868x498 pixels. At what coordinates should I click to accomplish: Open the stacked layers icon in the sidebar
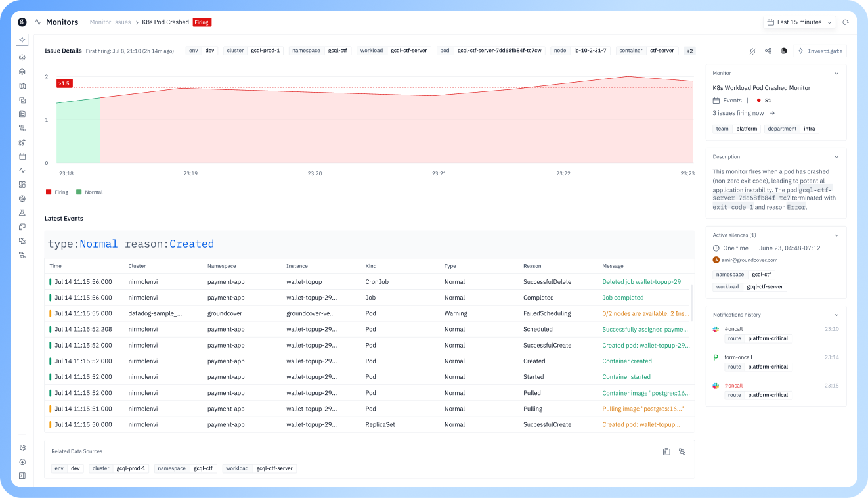(22, 72)
